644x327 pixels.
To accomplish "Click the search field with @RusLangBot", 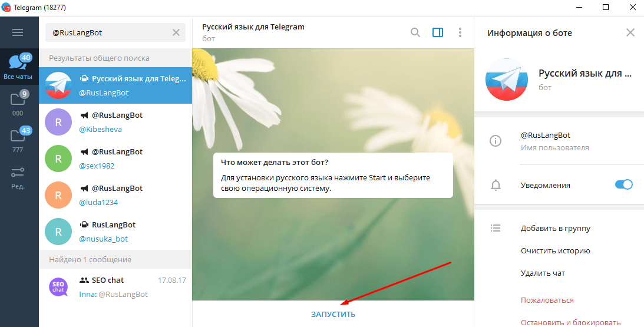I will pyautogui.click(x=109, y=33).
